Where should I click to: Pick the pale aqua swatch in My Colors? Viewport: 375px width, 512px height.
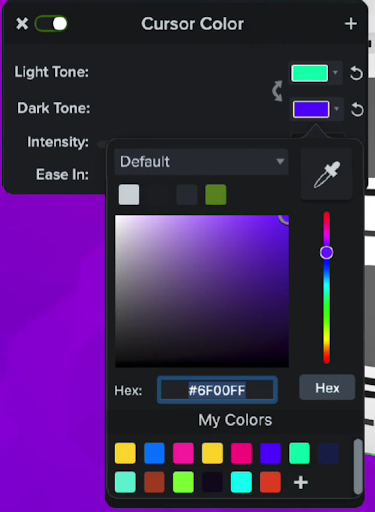pyautogui.click(x=125, y=482)
